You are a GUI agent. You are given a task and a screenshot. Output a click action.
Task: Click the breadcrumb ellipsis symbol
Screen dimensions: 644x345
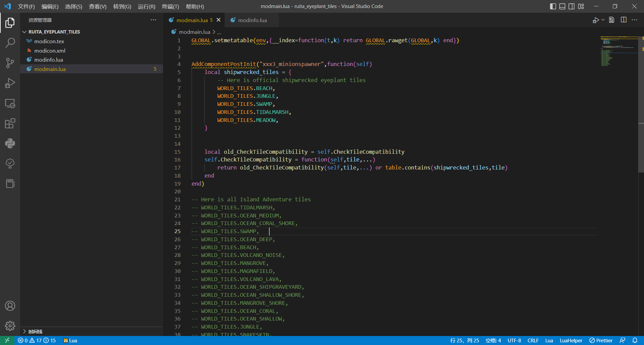click(219, 32)
